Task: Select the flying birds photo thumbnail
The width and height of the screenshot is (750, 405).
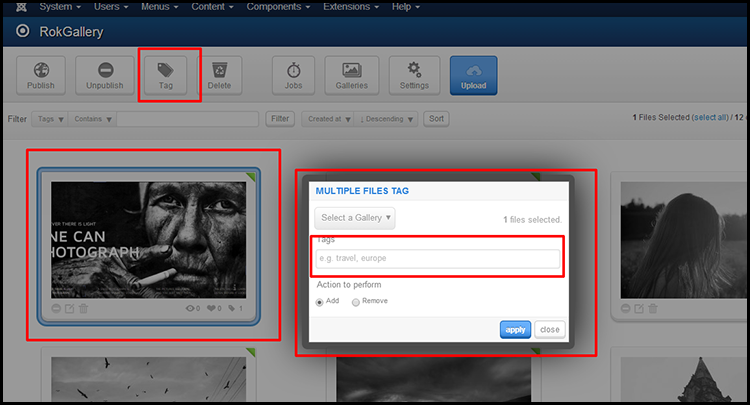Action: (x=149, y=379)
